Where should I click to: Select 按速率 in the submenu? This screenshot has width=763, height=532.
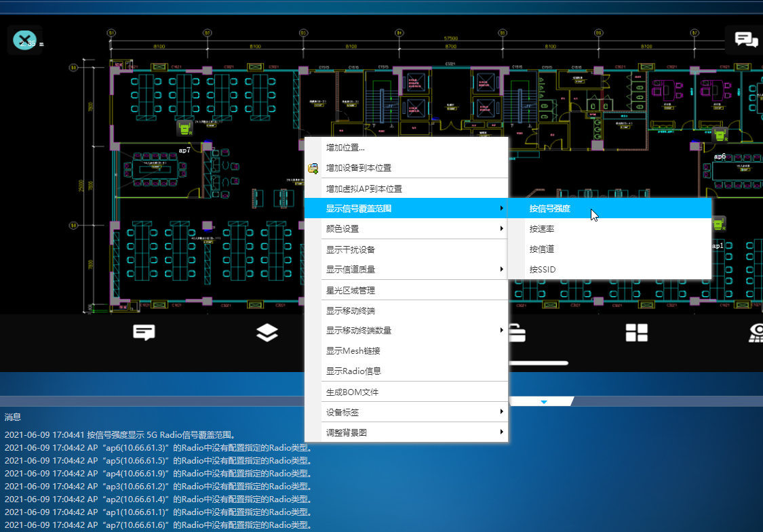pyautogui.click(x=610, y=229)
